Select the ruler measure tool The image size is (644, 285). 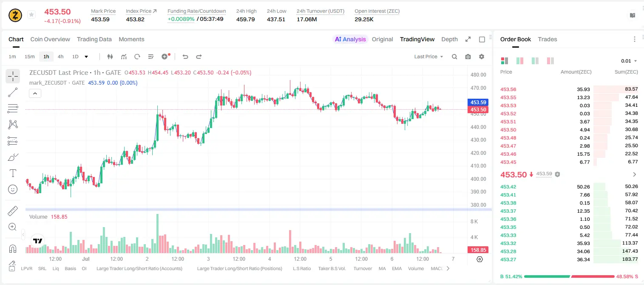coord(13,211)
